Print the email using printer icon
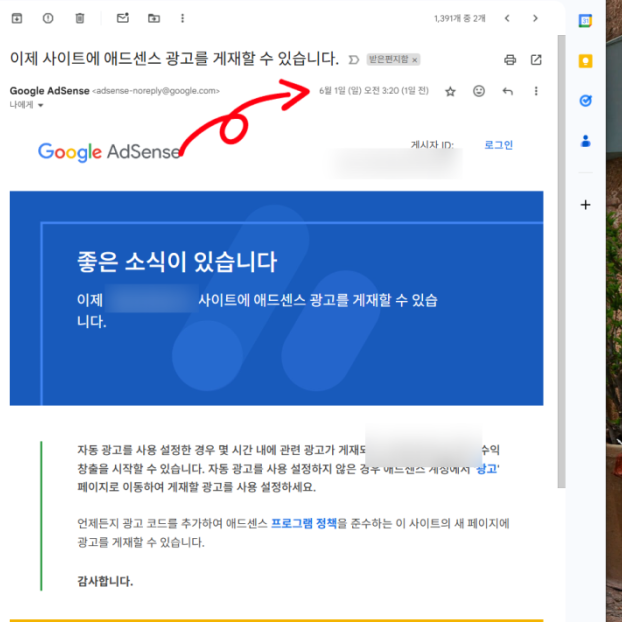The width and height of the screenshot is (622, 622). (510, 60)
